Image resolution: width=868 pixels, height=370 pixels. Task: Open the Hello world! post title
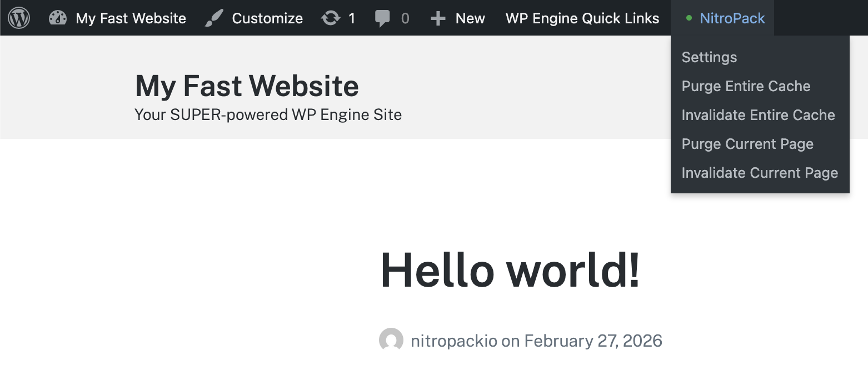click(510, 270)
